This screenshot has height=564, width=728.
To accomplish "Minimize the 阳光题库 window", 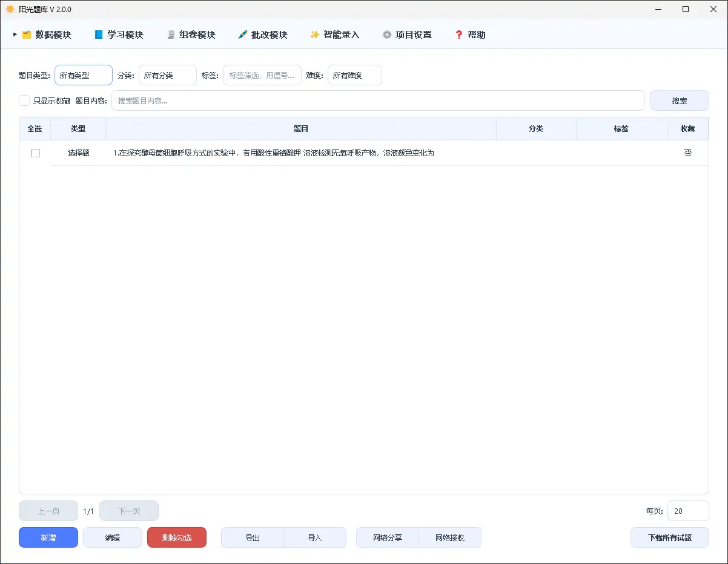I will pos(658,9).
